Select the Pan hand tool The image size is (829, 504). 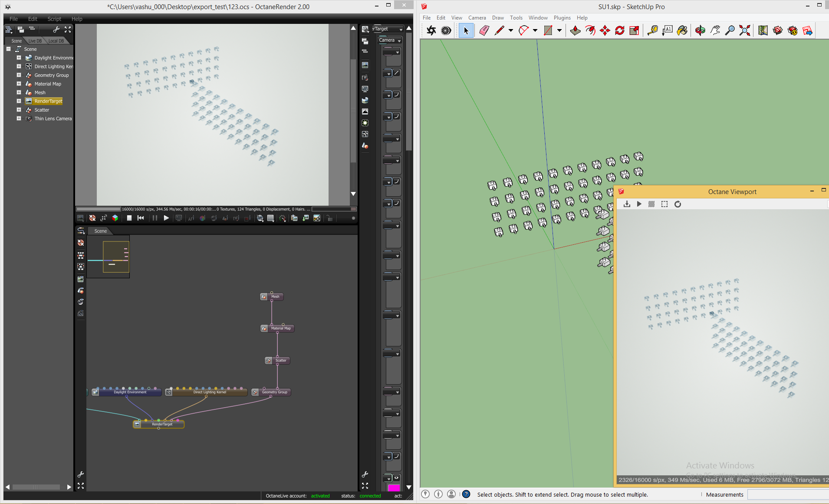point(715,30)
